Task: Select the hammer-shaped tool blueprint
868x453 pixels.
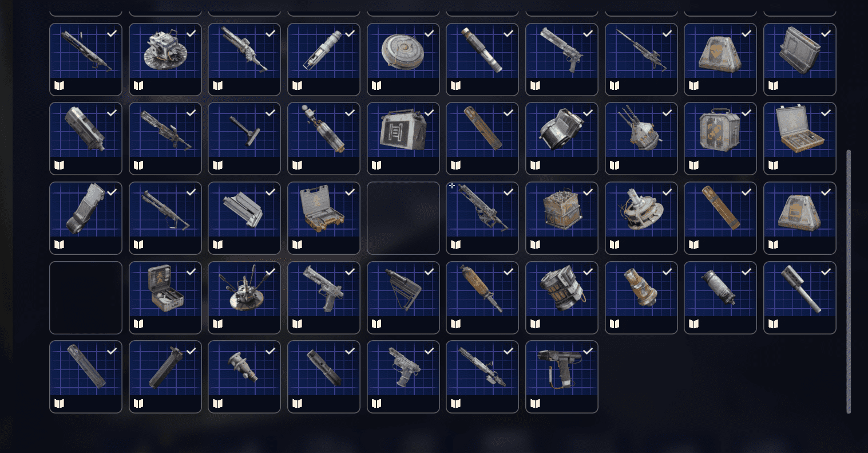Action: (244, 139)
